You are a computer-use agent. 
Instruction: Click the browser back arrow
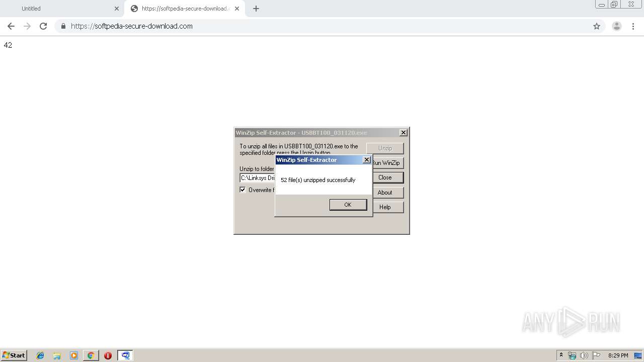[x=11, y=26]
